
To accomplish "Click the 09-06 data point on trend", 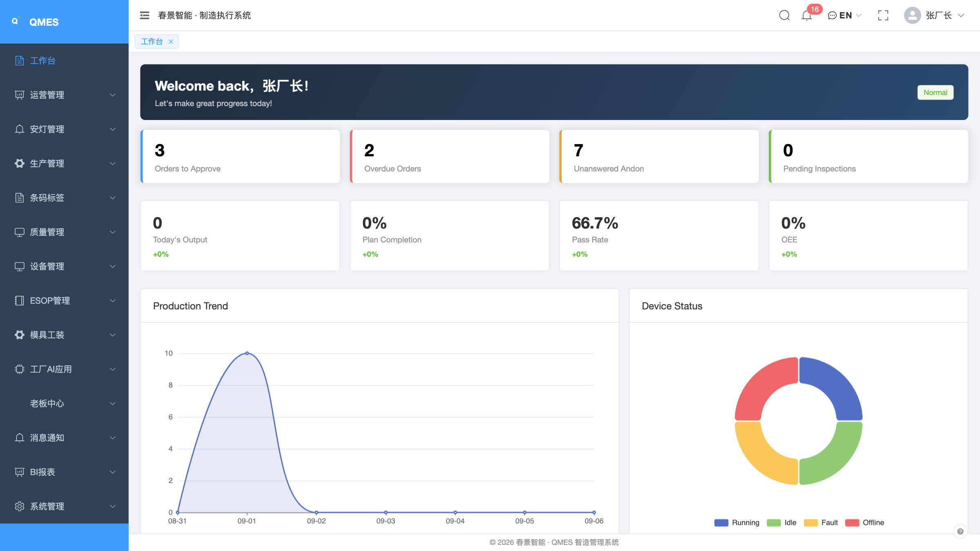I will click(594, 512).
